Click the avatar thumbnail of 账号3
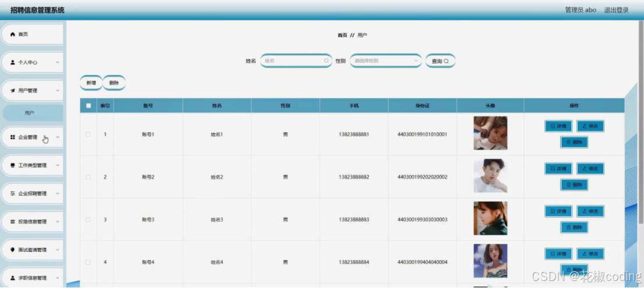This screenshot has width=644, height=288. tap(490, 218)
